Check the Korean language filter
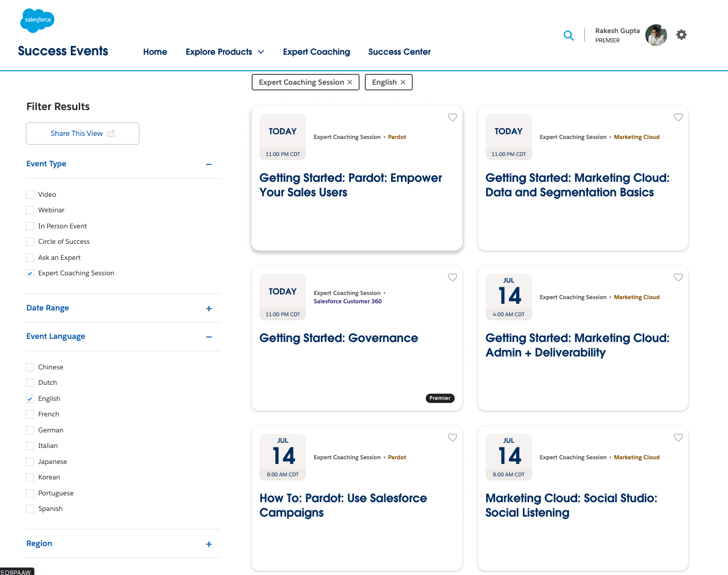Image resolution: width=728 pixels, height=575 pixels. pos(30,477)
